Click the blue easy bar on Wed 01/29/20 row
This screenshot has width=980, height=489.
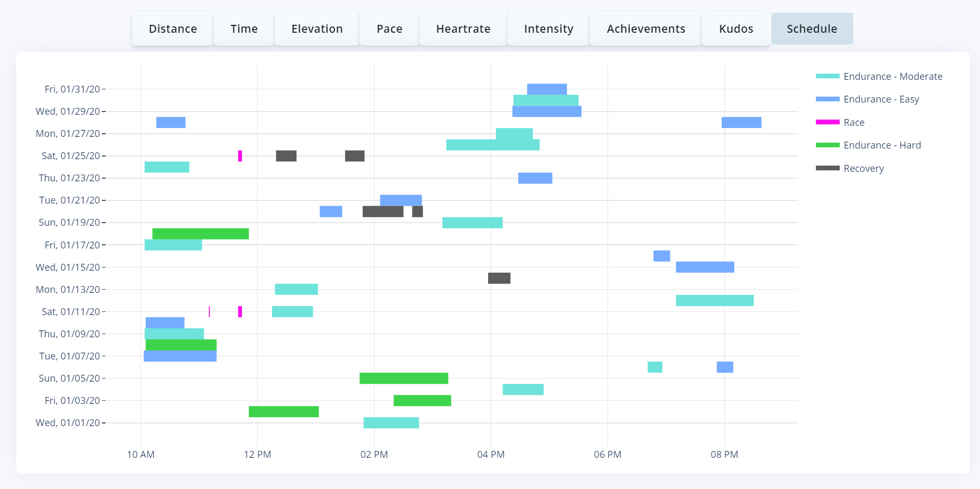(x=547, y=112)
